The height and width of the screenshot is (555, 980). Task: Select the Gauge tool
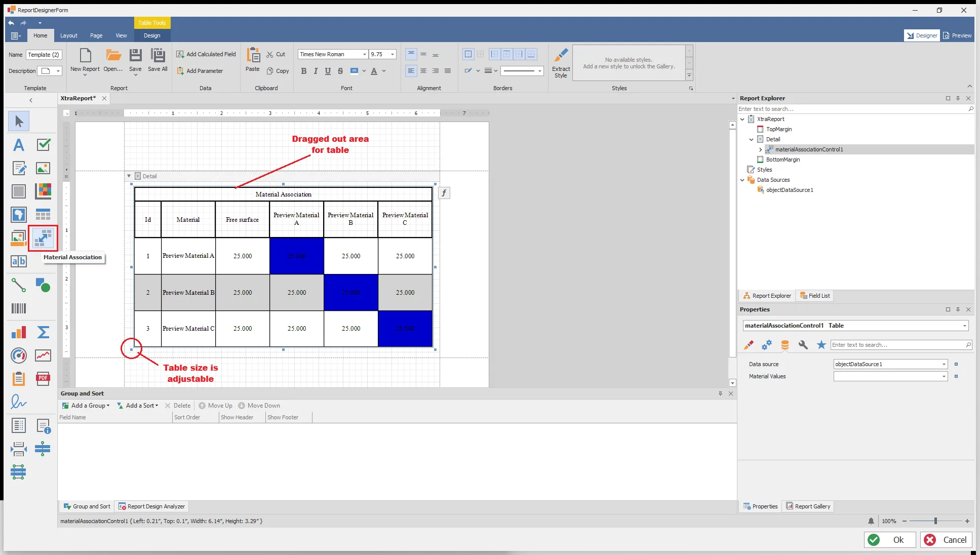[19, 355]
